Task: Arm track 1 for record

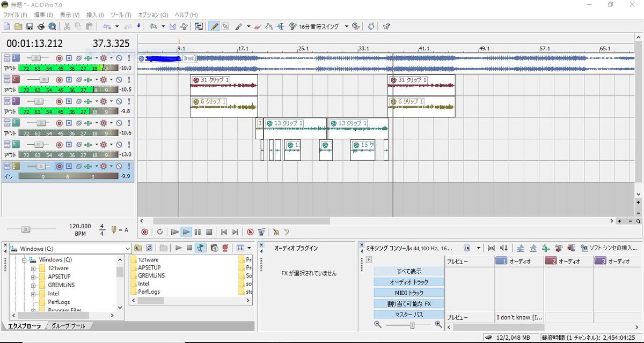Action: pyautogui.click(x=60, y=58)
